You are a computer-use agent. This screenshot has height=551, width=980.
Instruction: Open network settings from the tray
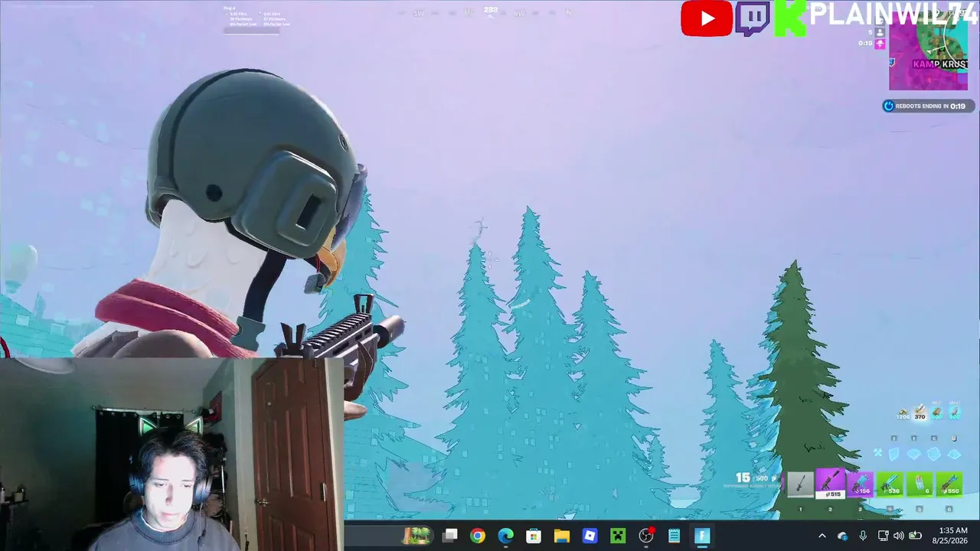tap(883, 536)
